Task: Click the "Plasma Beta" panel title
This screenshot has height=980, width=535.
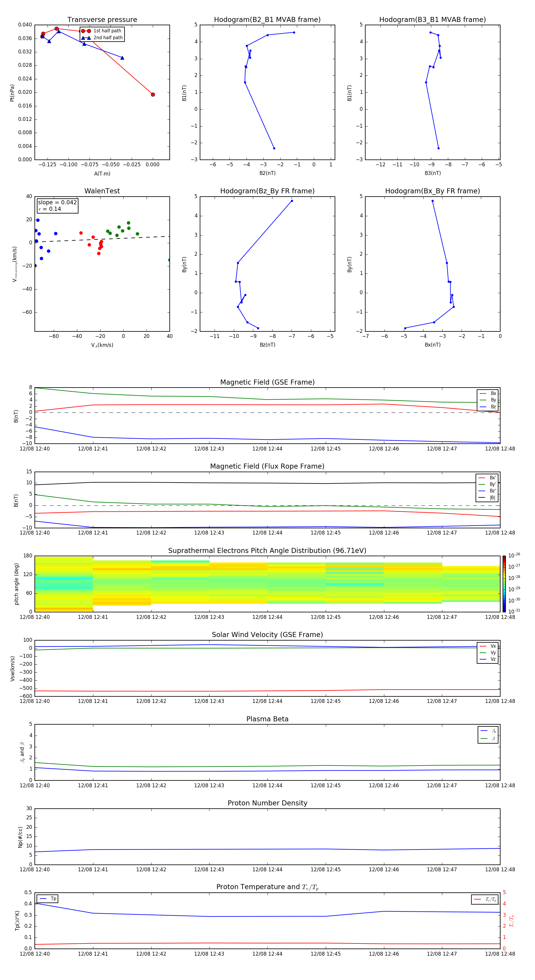Action: pos(267,719)
